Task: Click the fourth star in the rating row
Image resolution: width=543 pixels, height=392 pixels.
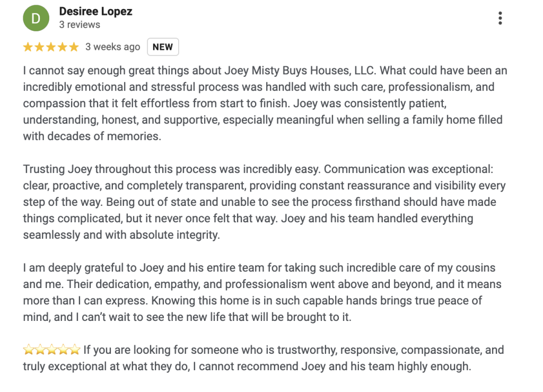Action: pos(63,47)
